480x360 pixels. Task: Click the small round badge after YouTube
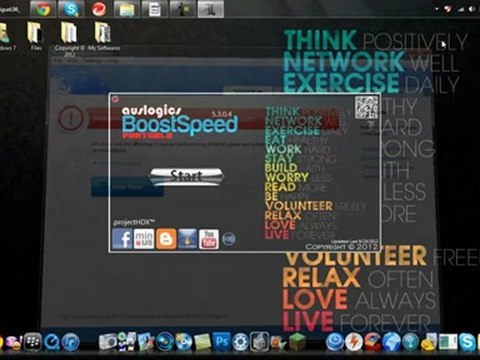click(229, 239)
